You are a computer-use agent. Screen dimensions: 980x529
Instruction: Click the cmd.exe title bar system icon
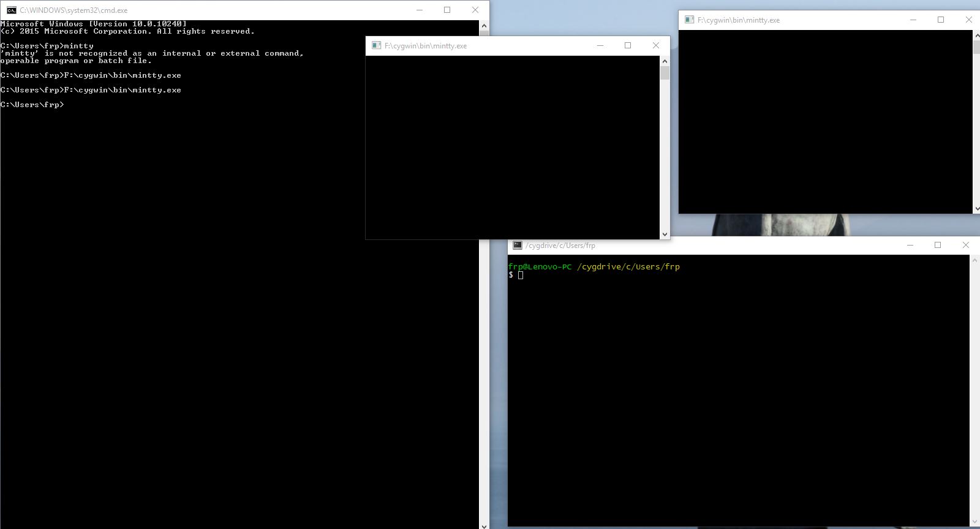click(x=11, y=10)
